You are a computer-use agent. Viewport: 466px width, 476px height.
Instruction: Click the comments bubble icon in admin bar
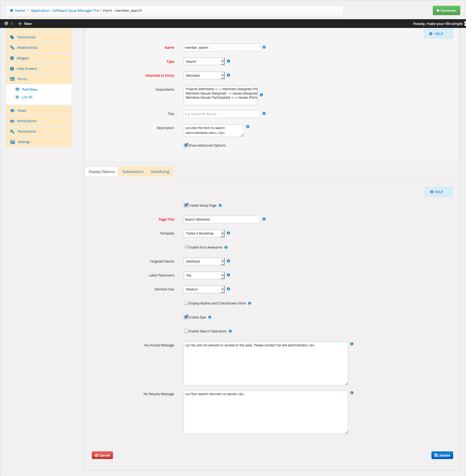pyautogui.click(x=6, y=24)
